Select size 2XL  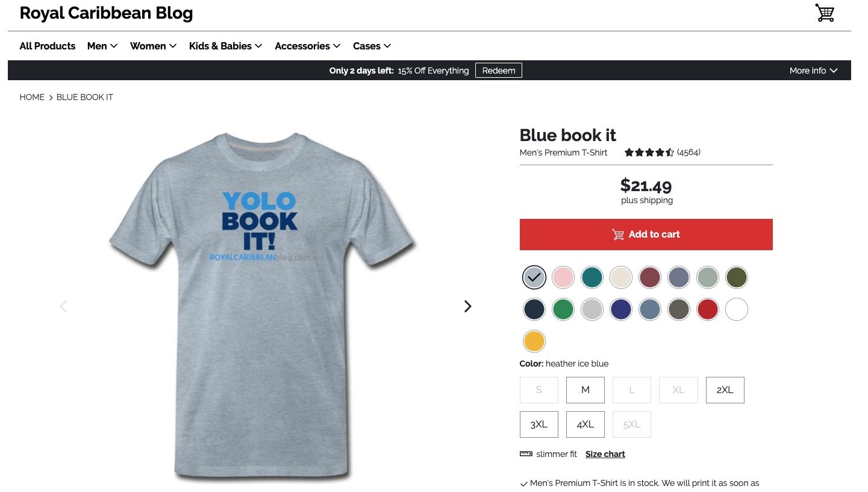point(725,390)
